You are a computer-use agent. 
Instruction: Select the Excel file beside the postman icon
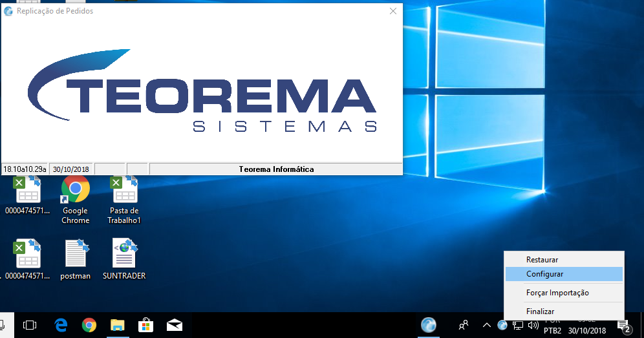(x=28, y=259)
